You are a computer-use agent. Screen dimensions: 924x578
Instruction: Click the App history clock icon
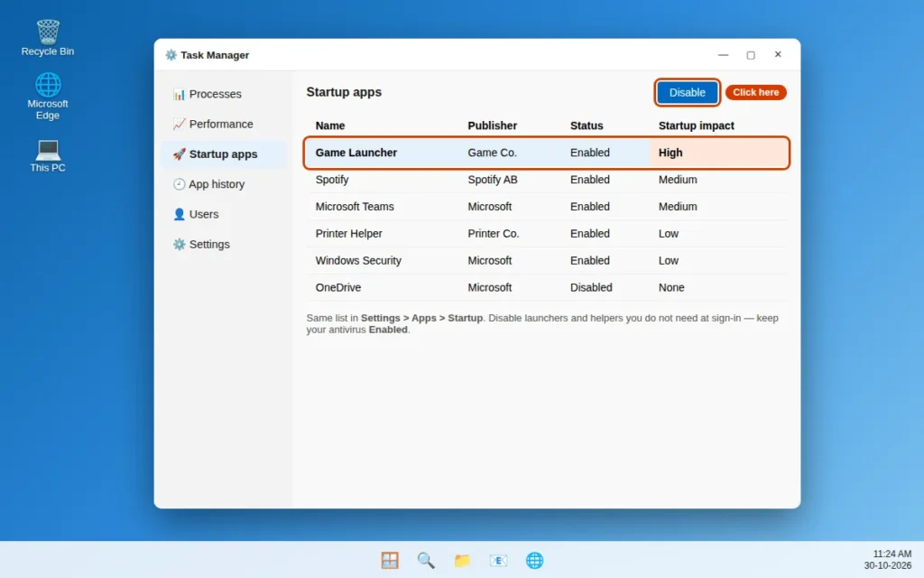(180, 184)
